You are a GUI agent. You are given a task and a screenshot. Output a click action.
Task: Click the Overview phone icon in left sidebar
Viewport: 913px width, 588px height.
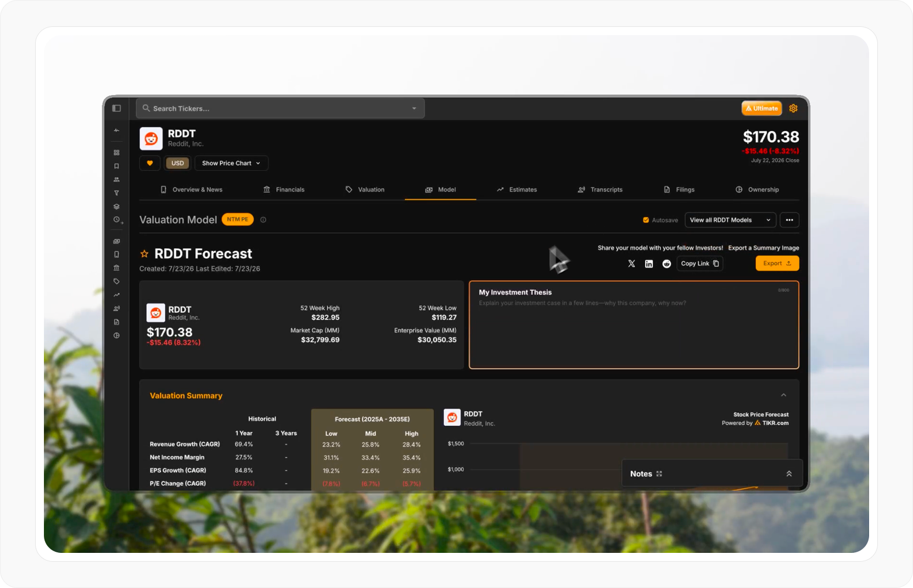(x=116, y=254)
